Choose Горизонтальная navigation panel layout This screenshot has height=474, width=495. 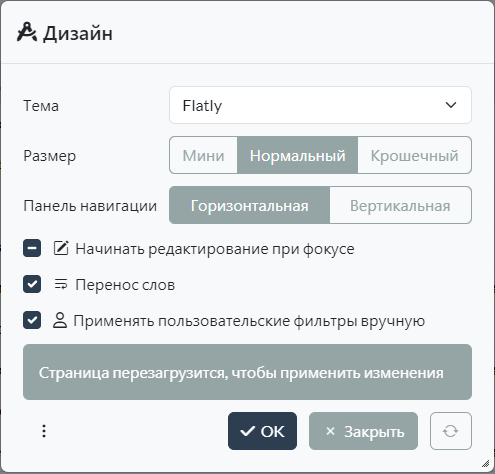click(x=249, y=205)
